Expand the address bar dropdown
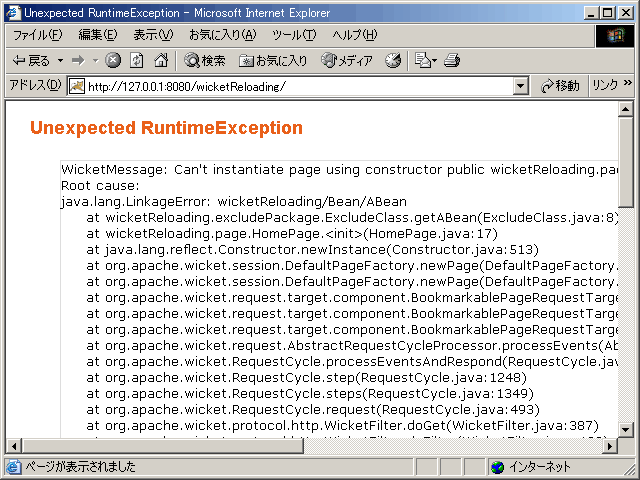 [x=520, y=86]
